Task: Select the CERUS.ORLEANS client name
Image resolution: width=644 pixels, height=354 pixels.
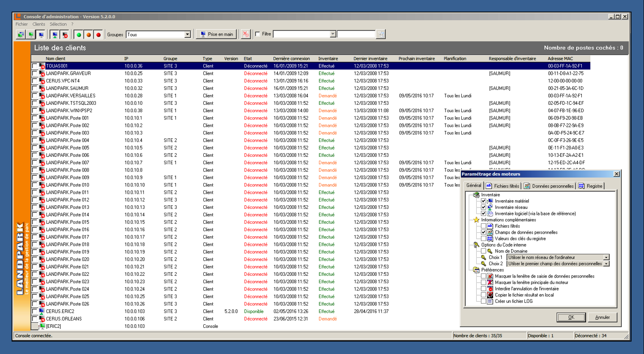Action: coord(64,319)
